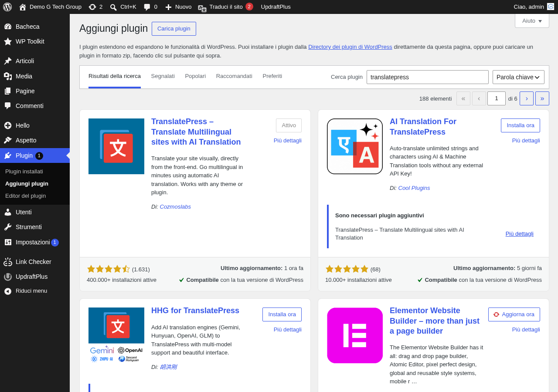Open Impostazioni in sidebar
Image resolution: width=558 pixels, height=392 pixels.
point(35,242)
